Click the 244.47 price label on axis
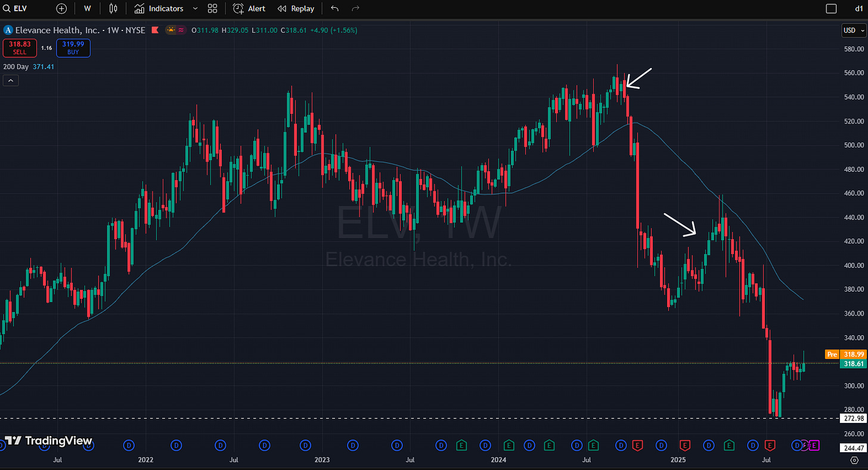Viewport: 868px width, 470px height. (x=854, y=447)
